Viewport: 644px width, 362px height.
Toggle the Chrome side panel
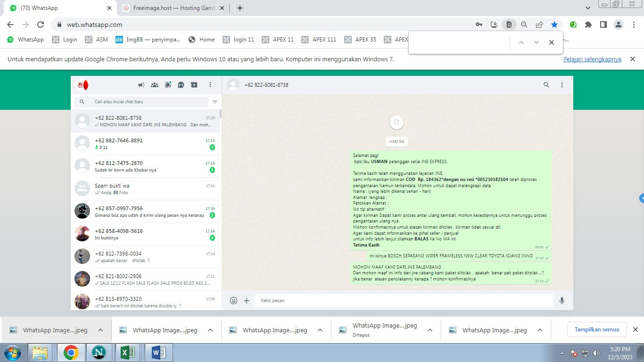[x=603, y=25]
